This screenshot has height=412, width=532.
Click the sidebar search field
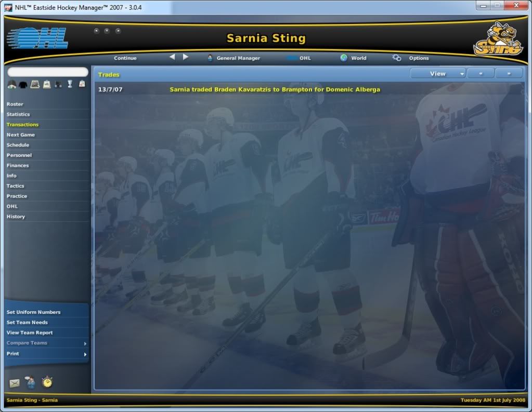point(48,72)
